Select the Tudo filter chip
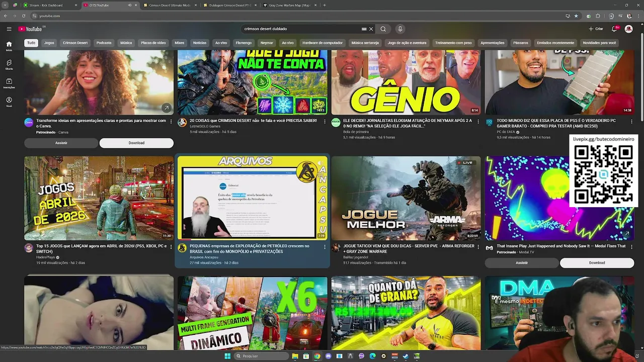 click(31, 43)
